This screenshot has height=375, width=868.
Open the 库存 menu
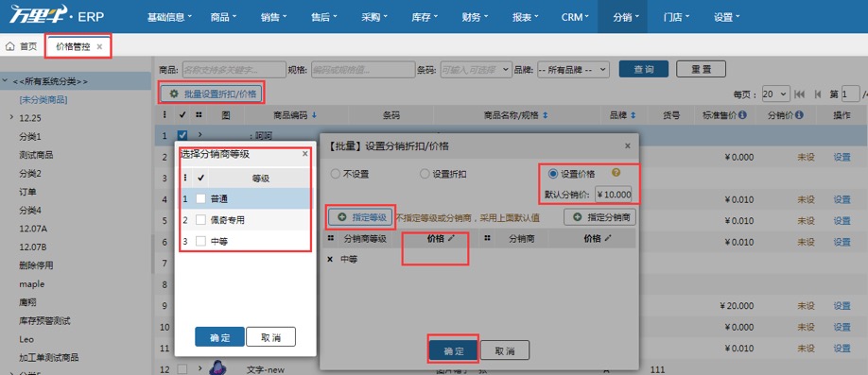425,17
